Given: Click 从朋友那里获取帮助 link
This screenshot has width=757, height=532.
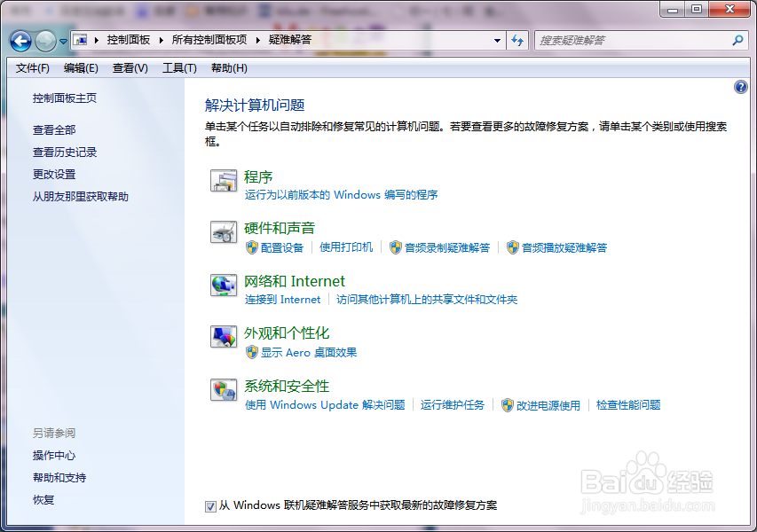Looking at the screenshot, I should point(81,197).
